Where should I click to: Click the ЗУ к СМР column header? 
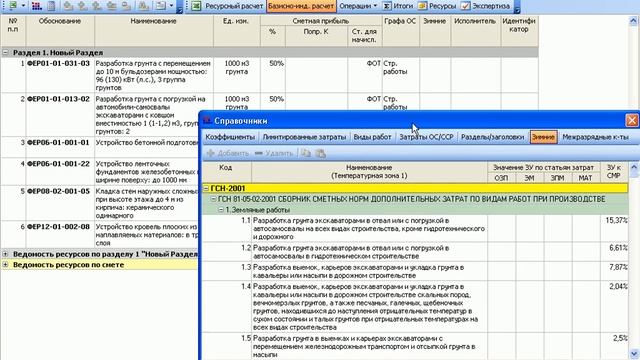point(613,171)
